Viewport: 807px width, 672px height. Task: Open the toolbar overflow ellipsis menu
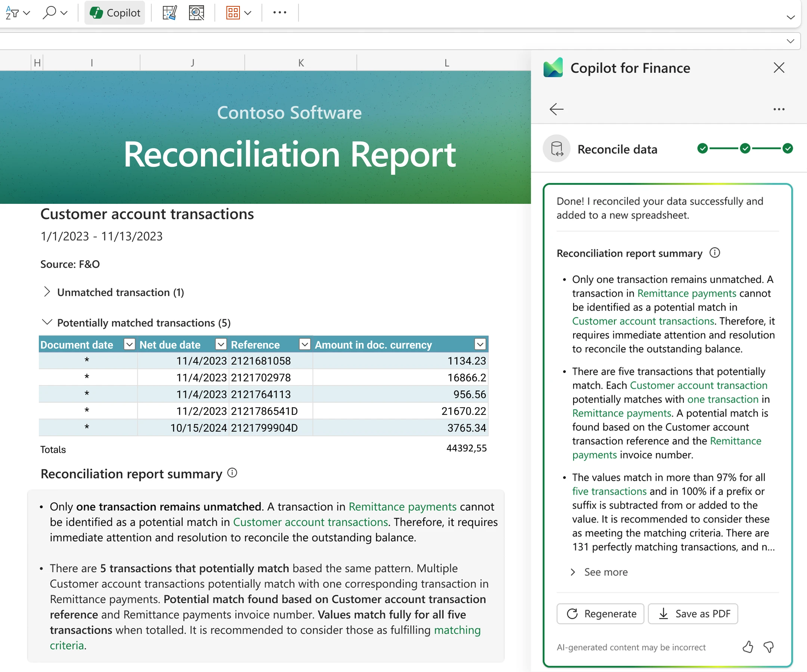point(279,13)
